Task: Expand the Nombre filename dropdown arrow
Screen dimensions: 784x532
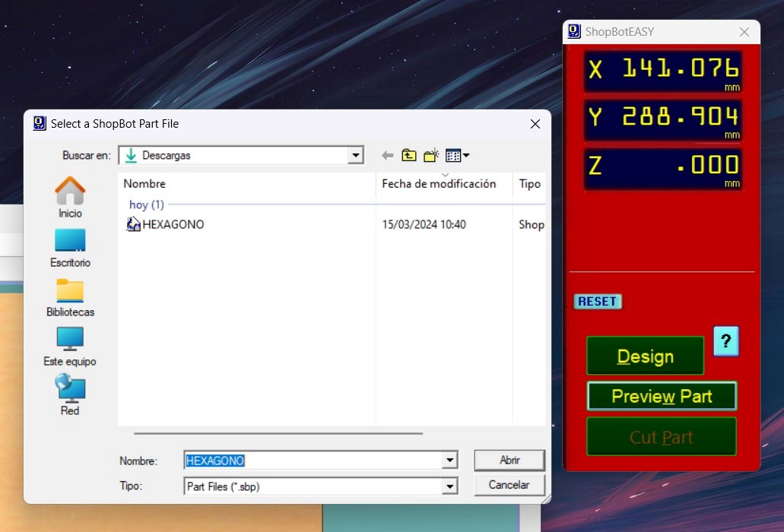Action: coord(449,460)
